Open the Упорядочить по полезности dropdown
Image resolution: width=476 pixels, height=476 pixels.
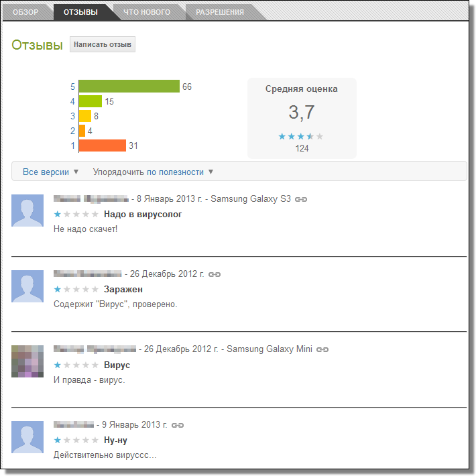point(153,172)
